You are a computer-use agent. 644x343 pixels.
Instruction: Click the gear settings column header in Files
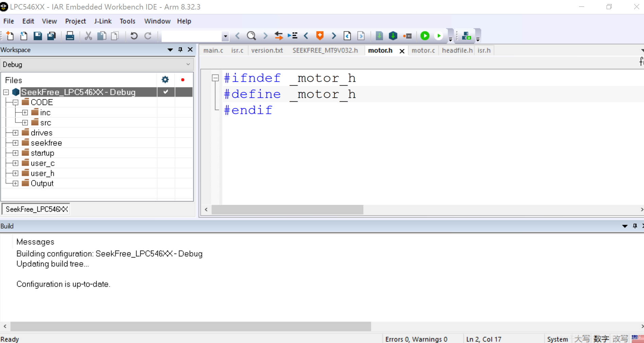coord(165,80)
